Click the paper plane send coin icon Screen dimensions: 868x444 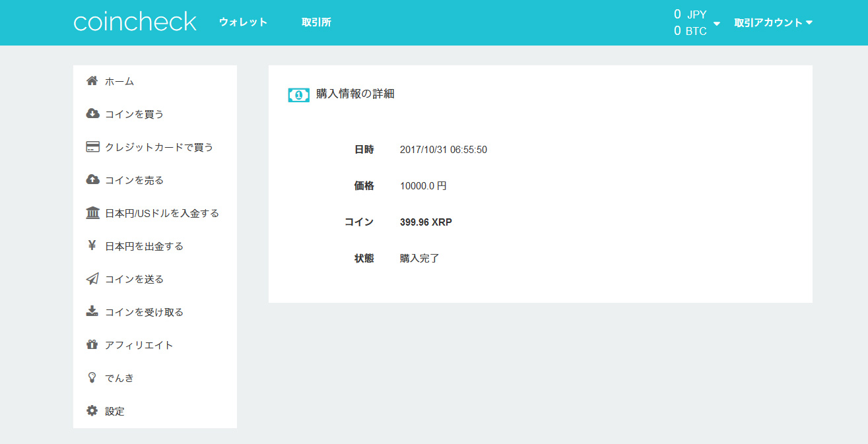[92, 279]
